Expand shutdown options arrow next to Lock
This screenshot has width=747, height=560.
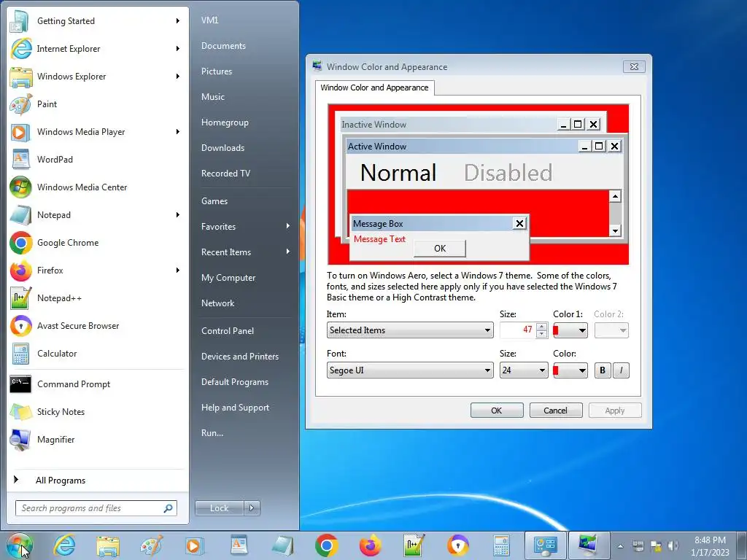tap(252, 508)
